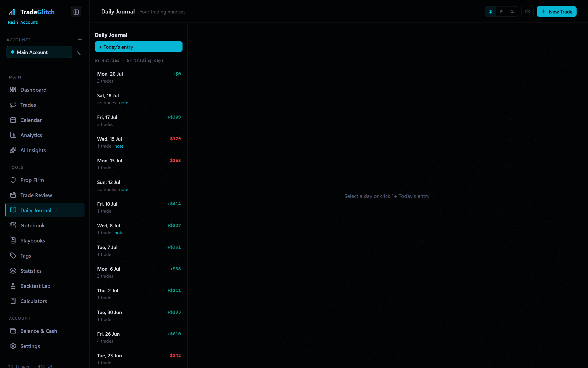
Task: Switch display units to R multiple
Action: (x=501, y=11)
